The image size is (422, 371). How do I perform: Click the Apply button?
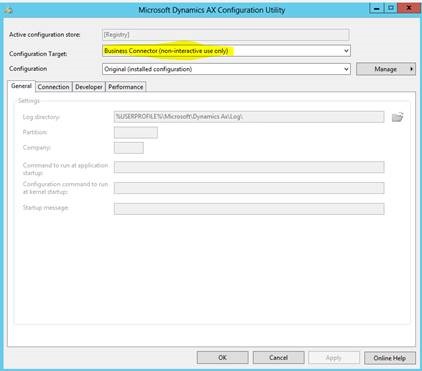pos(334,358)
